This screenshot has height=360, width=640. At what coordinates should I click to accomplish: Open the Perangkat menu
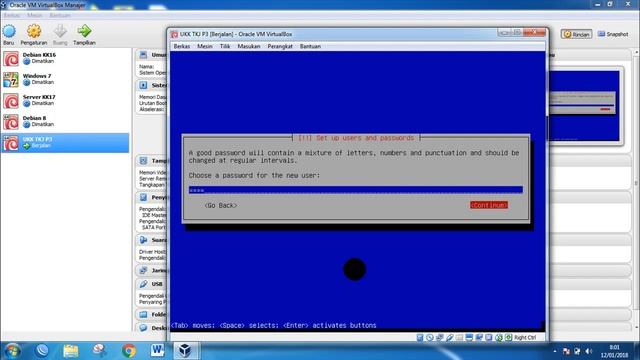(x=280, y=47)
